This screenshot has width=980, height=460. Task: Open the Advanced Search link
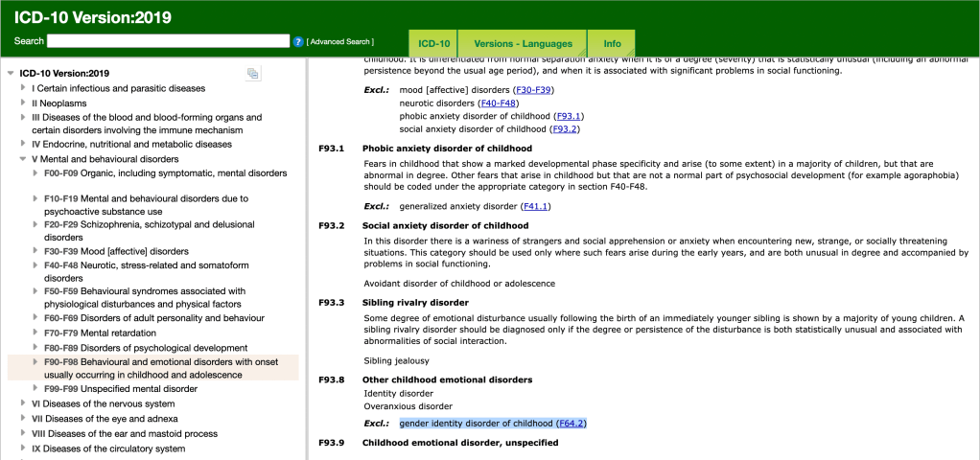click(x=340, y=42)
